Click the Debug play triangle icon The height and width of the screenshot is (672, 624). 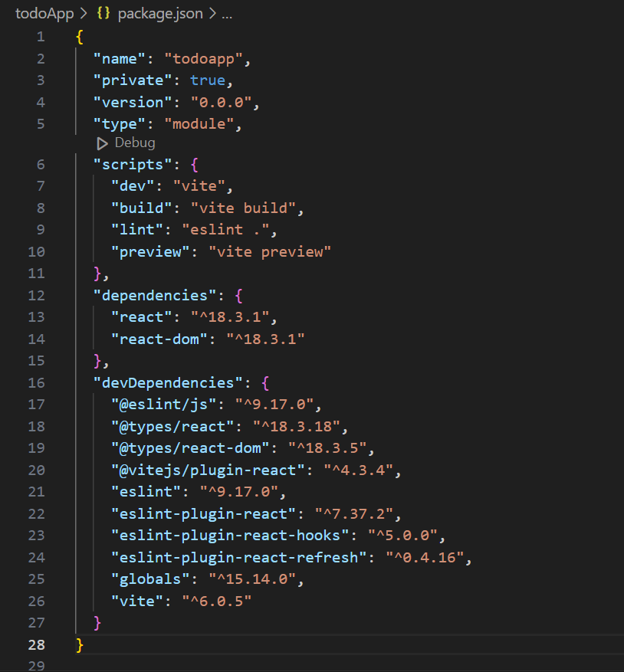click(x=102, y=143)
